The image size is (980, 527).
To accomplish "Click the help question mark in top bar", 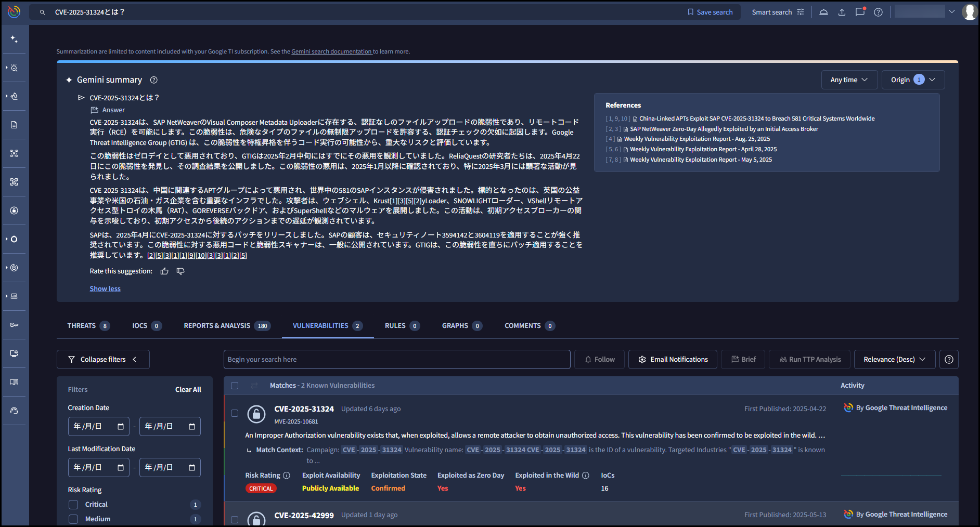I will tap(878, 12).
